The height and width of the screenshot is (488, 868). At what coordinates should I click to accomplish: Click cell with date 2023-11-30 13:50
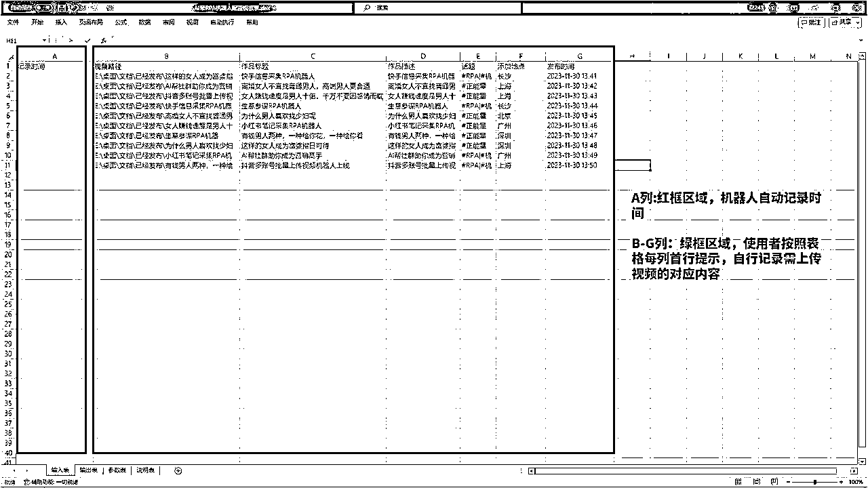(580, 165)
